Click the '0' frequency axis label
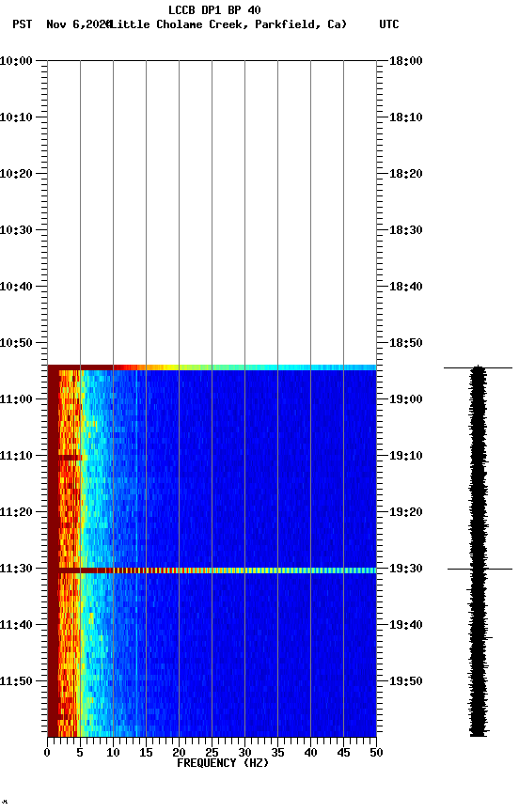The width and height of the screenshot is (519, 812). (x=47, y=753)
